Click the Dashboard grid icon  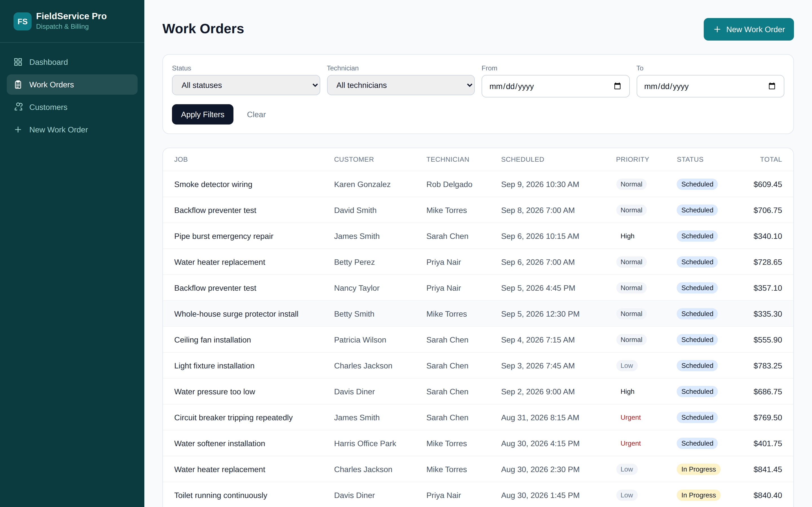(x=18, y=62)
